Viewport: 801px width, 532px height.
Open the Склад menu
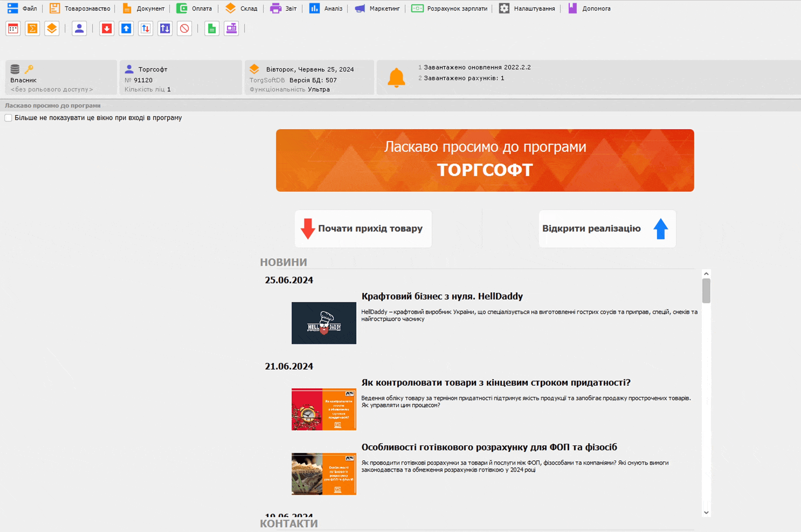click(x=241, y=9)
